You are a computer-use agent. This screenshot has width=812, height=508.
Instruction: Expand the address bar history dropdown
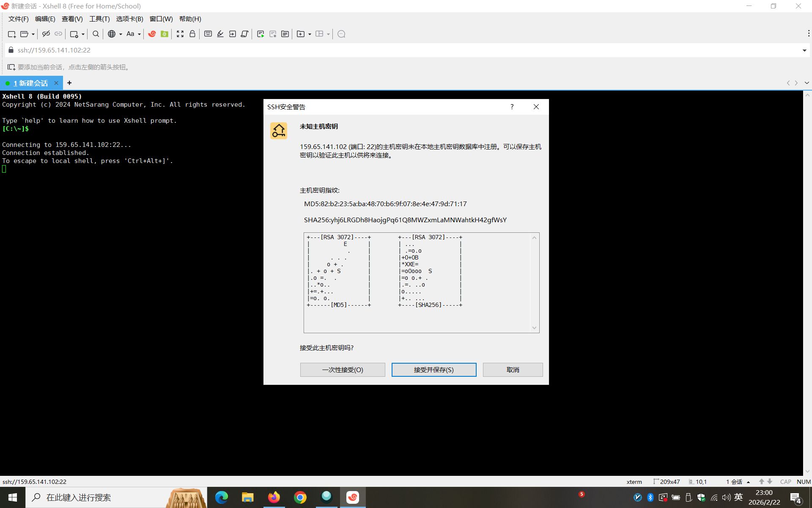tap(804, 50)
